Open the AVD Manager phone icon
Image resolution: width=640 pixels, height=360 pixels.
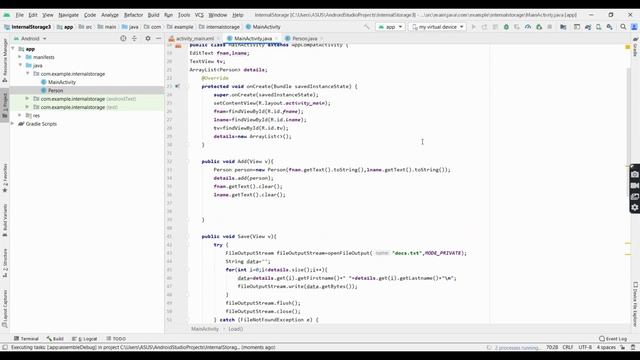[x=598, y=27]
